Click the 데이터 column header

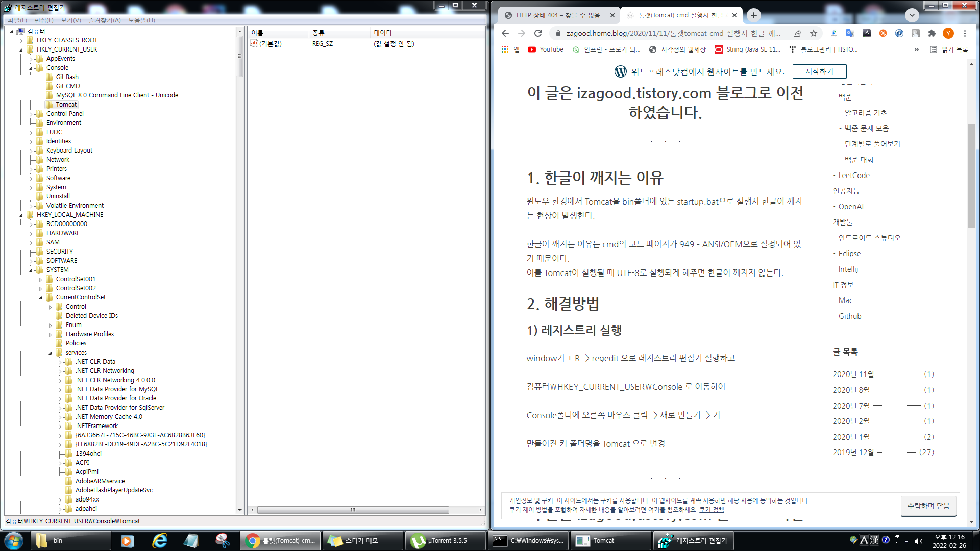tap(428, 33)
